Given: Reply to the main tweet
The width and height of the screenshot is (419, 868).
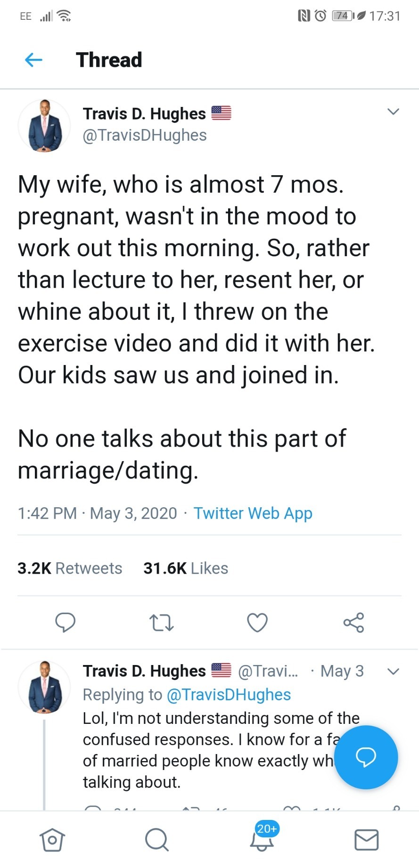Looking at the screenshot, I should coord(65,622).
